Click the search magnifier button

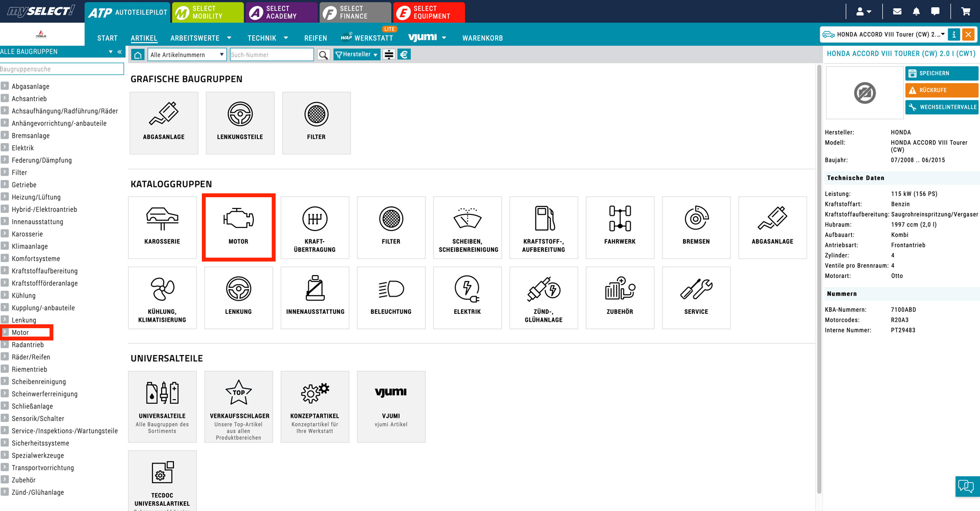point(323,55)
